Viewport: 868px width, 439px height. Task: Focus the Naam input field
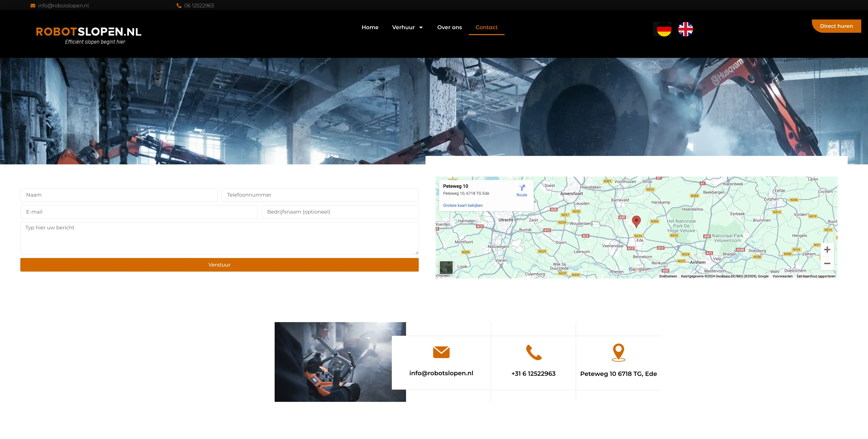119,195
